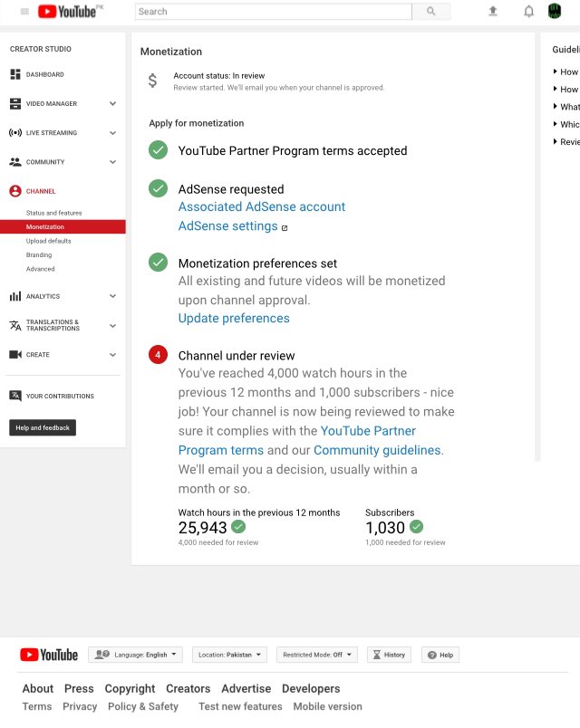Expand the Live Streaming section chevron
580x728 pixels.
[x=112, y=133]
